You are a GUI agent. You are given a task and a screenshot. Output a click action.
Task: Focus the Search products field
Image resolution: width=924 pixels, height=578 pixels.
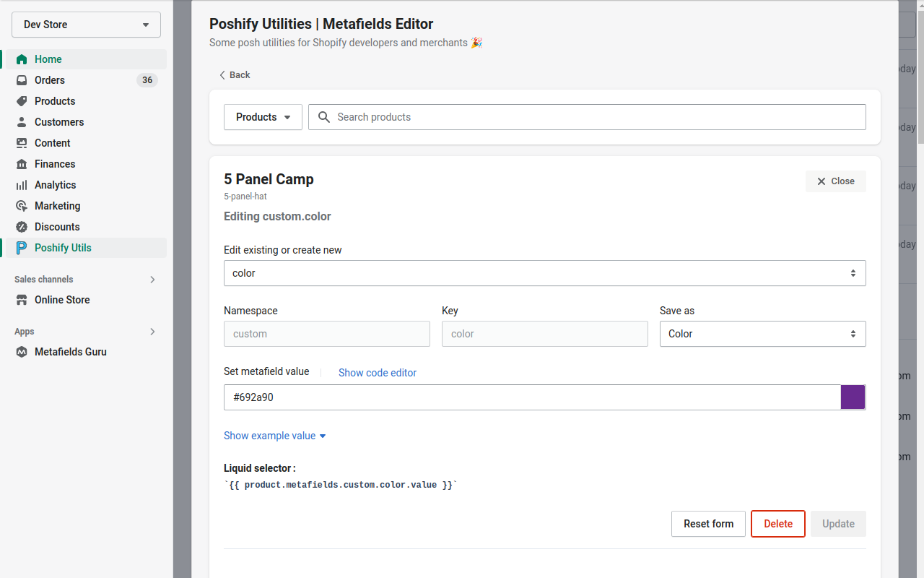(x=587, y=117)
